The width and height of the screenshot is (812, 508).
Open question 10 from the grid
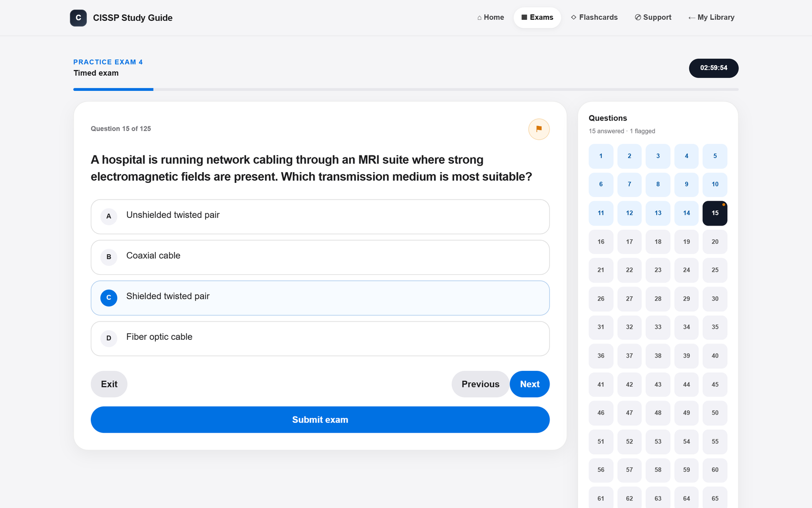click(715, 184)
